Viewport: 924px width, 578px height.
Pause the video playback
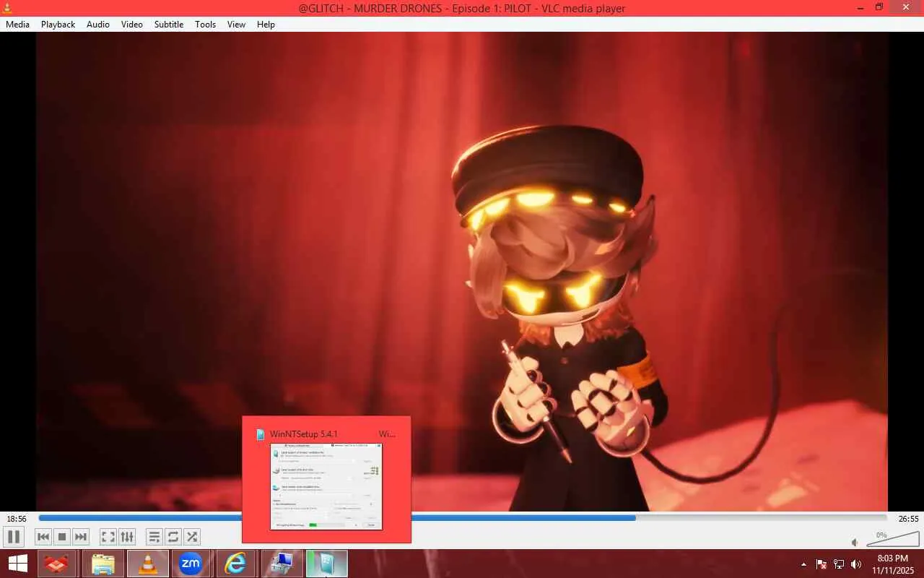13,537
